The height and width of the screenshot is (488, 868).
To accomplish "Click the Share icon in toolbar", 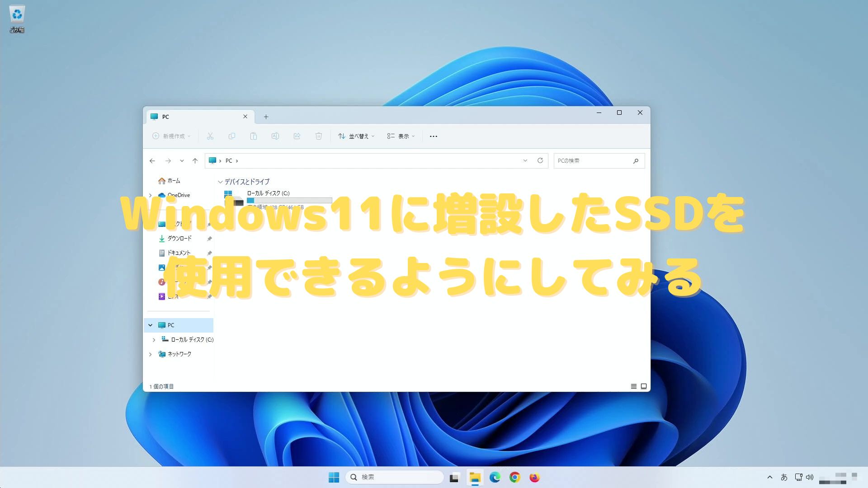I will 297,136.
